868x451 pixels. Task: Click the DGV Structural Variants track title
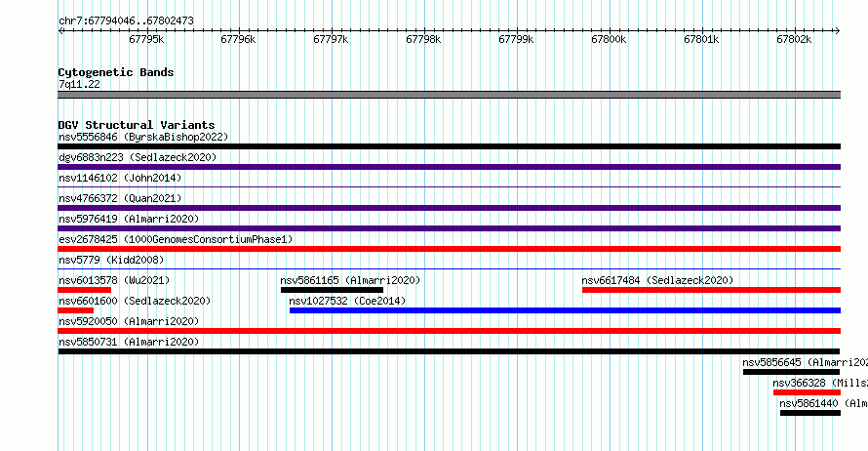[137, 125]
